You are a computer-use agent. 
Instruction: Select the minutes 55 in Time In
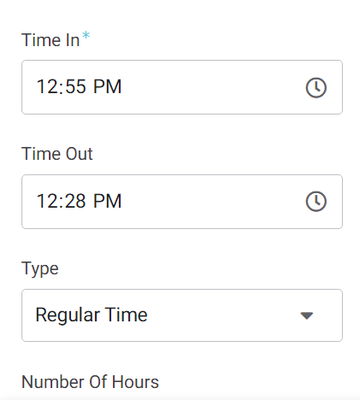(x=75, y=87)
